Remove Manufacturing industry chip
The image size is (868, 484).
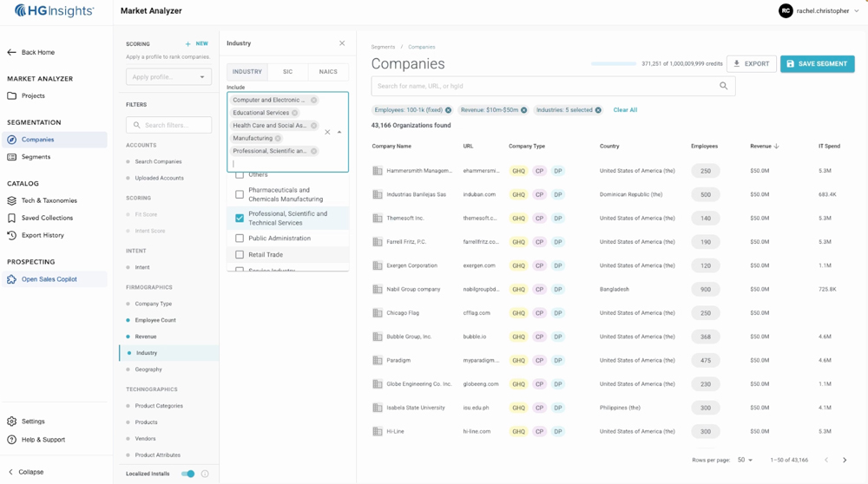(x=278, y=138)
